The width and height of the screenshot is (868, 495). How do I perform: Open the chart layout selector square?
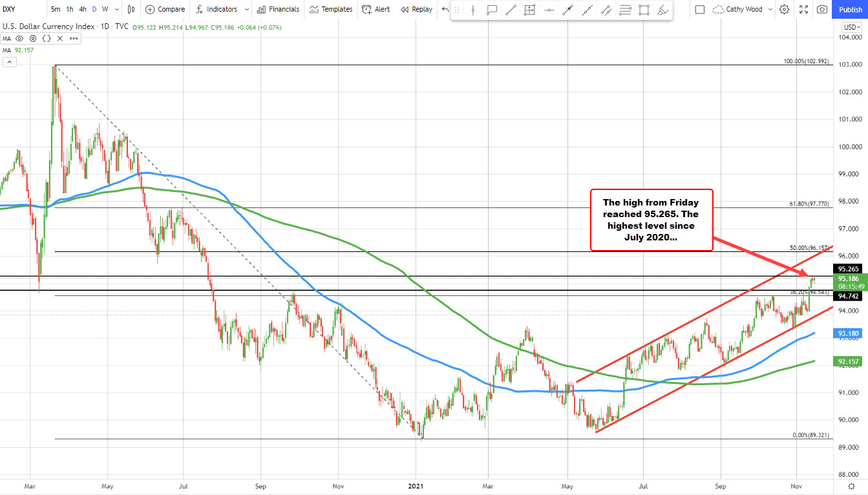pyautogui.click(x=701, y=9)
